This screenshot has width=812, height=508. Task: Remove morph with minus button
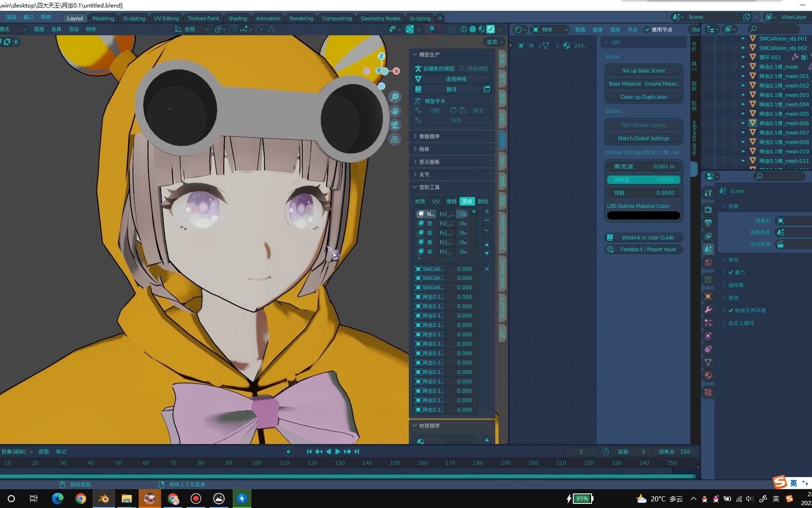pyautogui.click(x=487, y=221)
